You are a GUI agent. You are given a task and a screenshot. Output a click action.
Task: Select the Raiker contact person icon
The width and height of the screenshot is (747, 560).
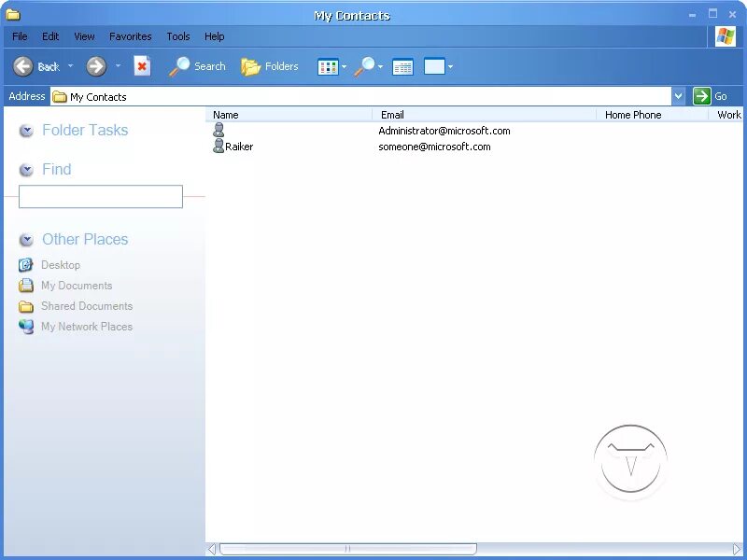point(218,147)
